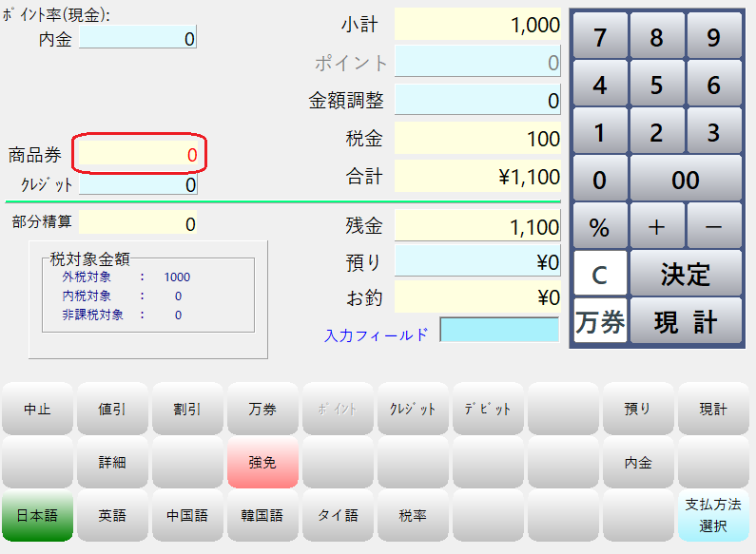Click the 税率 tax rate button
The height and width of the screenshot is (554, 756).
click(413, 516)
